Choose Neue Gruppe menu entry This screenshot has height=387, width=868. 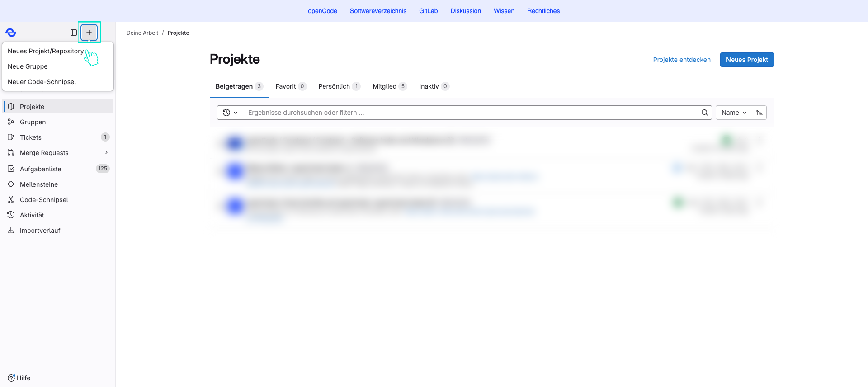[28, 66]
